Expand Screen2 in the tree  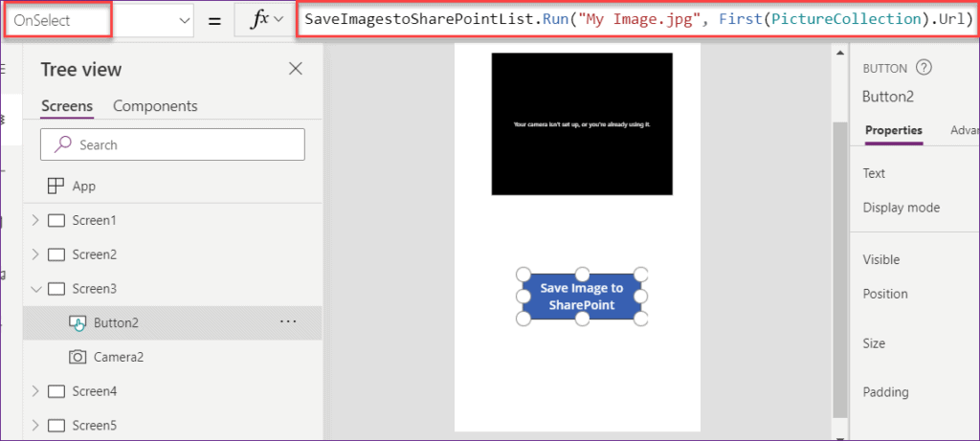[x=35, y=254]
